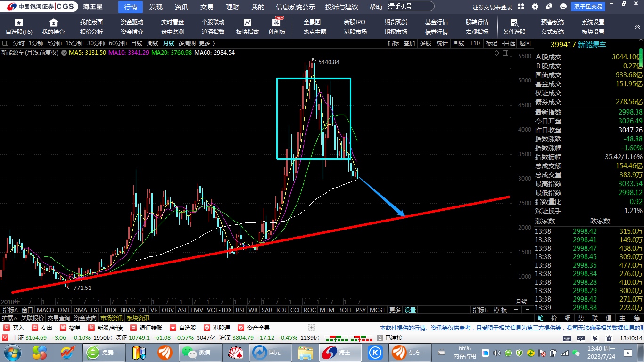
Task: Open 我的持仓 house icon
Action: pyautogui.click(x=53, y=23)
